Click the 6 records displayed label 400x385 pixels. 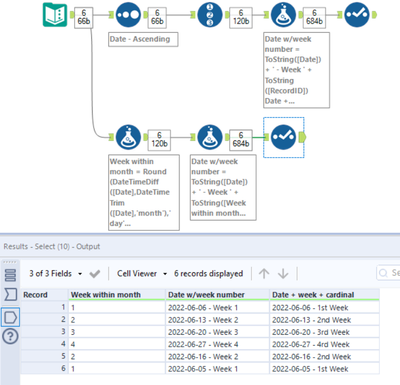click(x=208, y=274)
